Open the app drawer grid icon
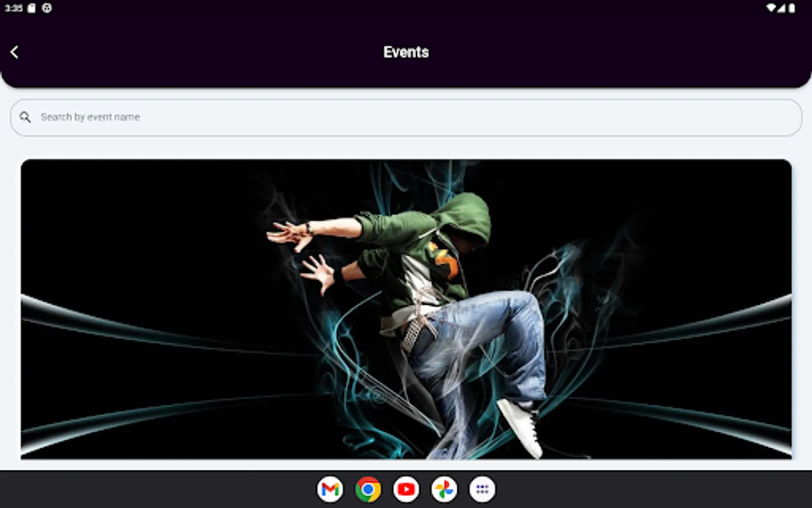Viewport: 812px width, 508px height. point(482,489)
